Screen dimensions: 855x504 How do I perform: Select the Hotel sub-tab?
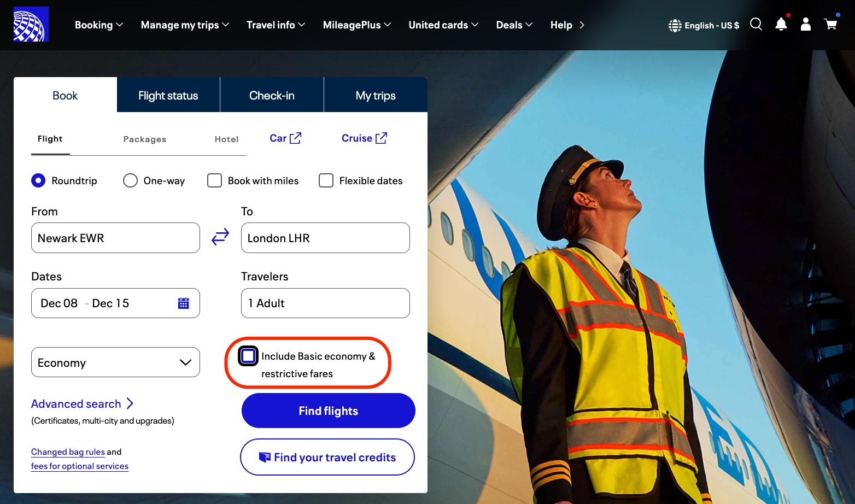point(226,139)
